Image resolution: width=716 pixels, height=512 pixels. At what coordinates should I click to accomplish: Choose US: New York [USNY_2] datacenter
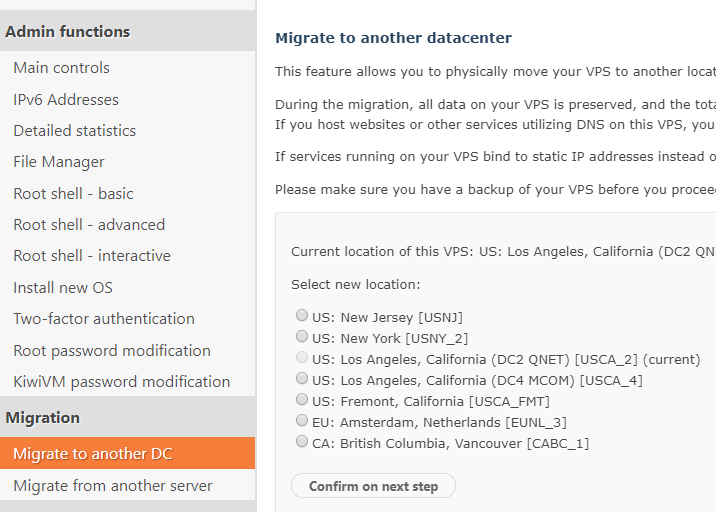coord(302,337)
